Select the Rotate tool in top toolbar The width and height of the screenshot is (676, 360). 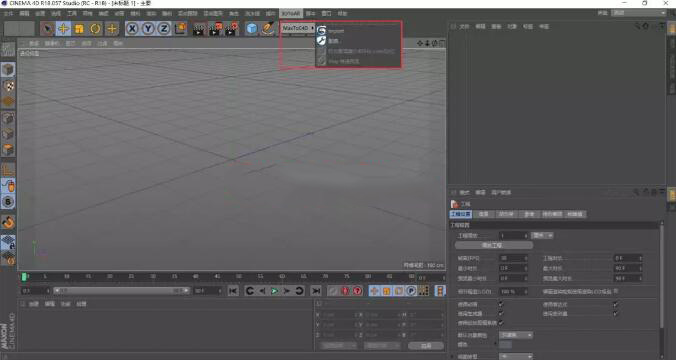[x=95, y=29]
